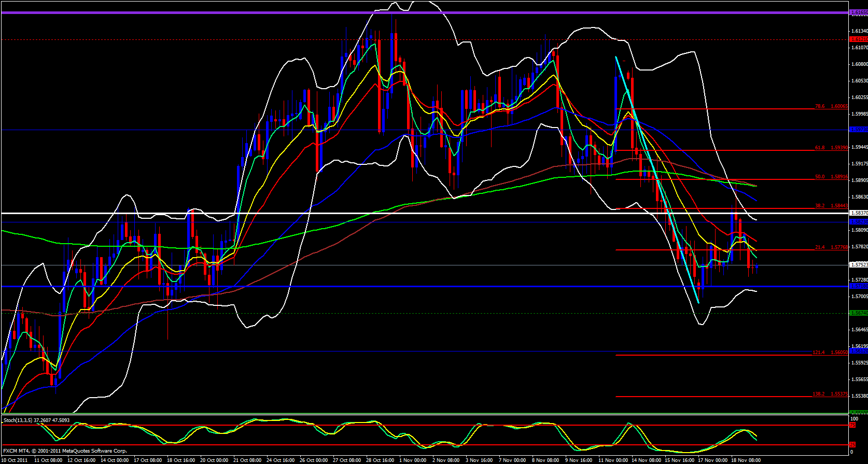Click the current price 1.57523 label
The image size is (868, 464).
point(857,265)
